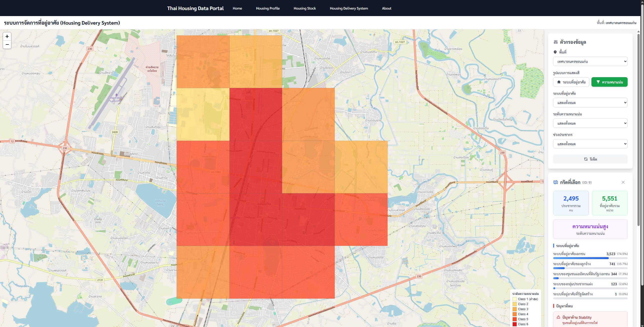Click the warning triangle icon in Stability alert
The height and width of the screenshot is (327, 644).
click(x=558, y=317)
